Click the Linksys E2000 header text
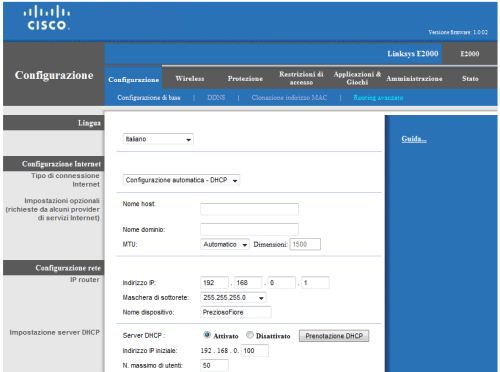Viewport: 500px width, 372px height. pyautogui.click(x=413, y=54)
